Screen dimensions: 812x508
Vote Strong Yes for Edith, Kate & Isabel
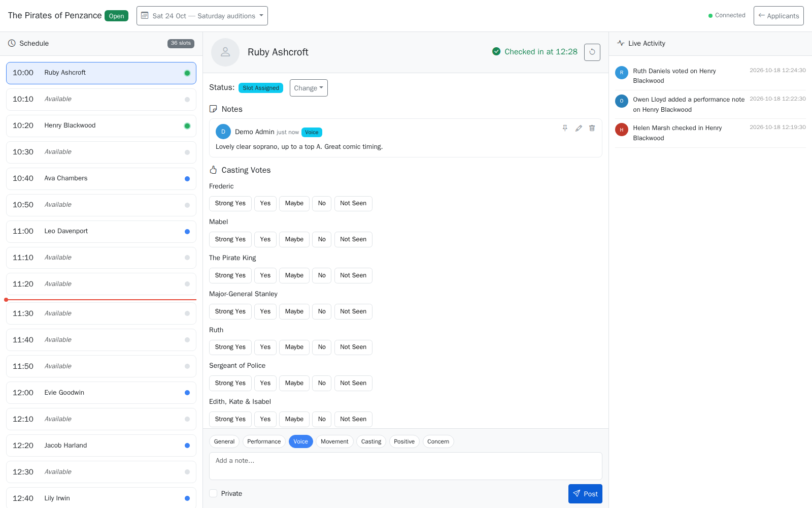[x=230, y=419]
